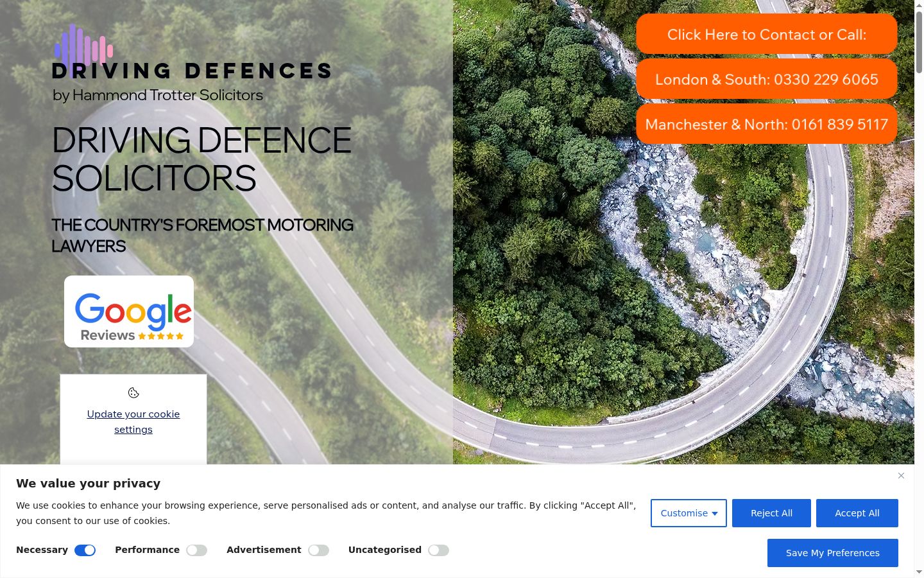The width and height of the screenshot is (924, 578).
Task: Enable the Advertisement cookies switch
Action: (x=318, y=550)
